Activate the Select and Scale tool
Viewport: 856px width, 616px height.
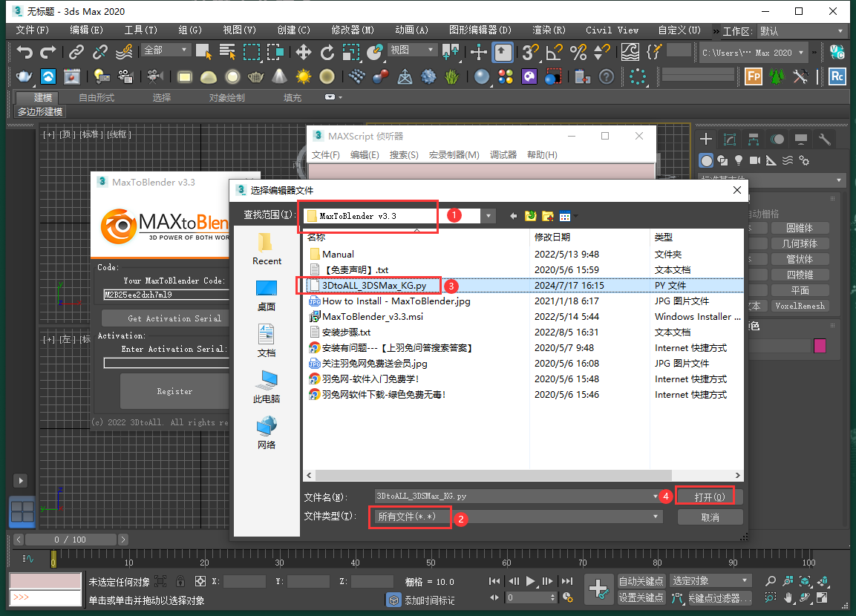point(351,53)
